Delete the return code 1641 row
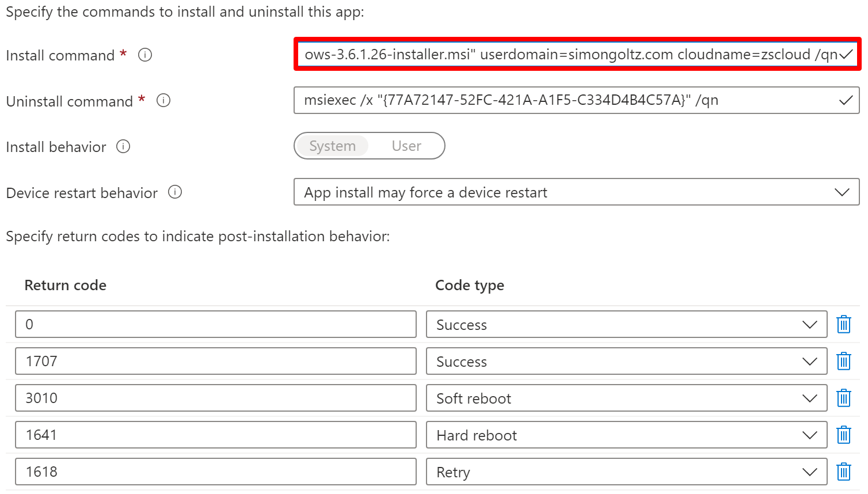Image resolution: width=868 pixels, height=494 pixels. (x=843, y=435)
